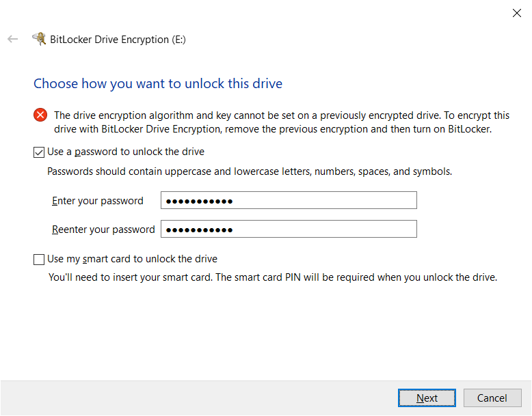
Task: Click the smart card PIN description text
Action: 273,277
